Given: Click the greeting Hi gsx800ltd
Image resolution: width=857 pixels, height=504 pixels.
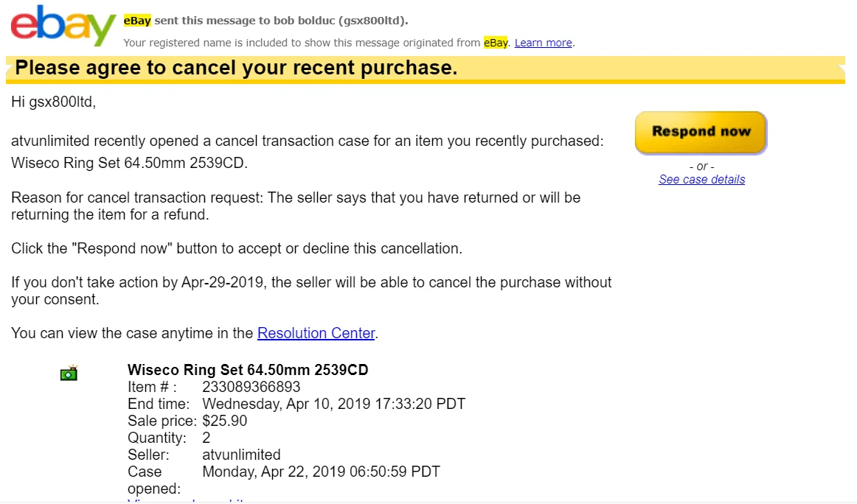Looking at the screenshot, I should click(53, 103).
